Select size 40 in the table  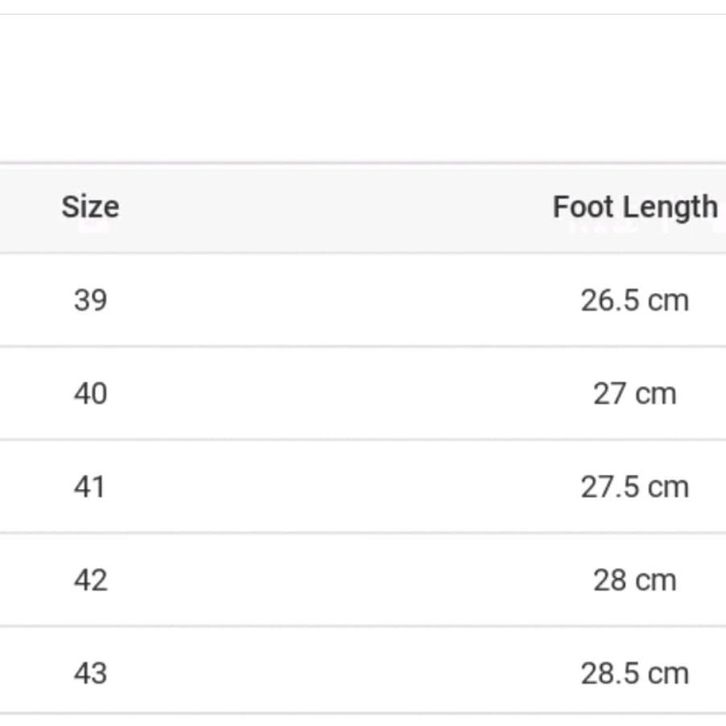90,393
